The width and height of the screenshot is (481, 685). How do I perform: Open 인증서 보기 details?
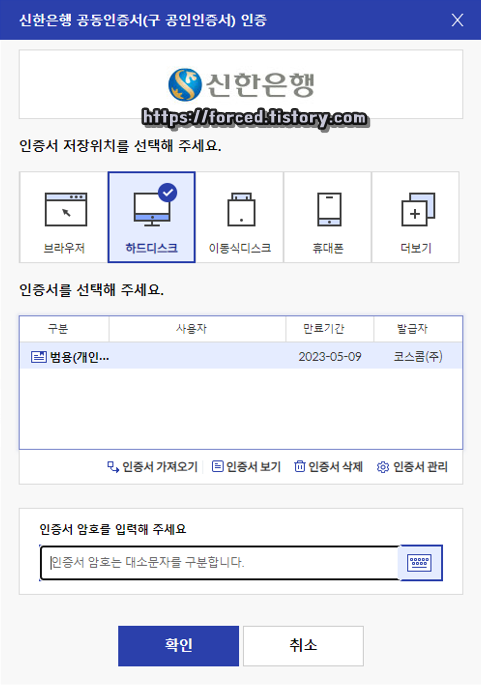click(246, 467)
